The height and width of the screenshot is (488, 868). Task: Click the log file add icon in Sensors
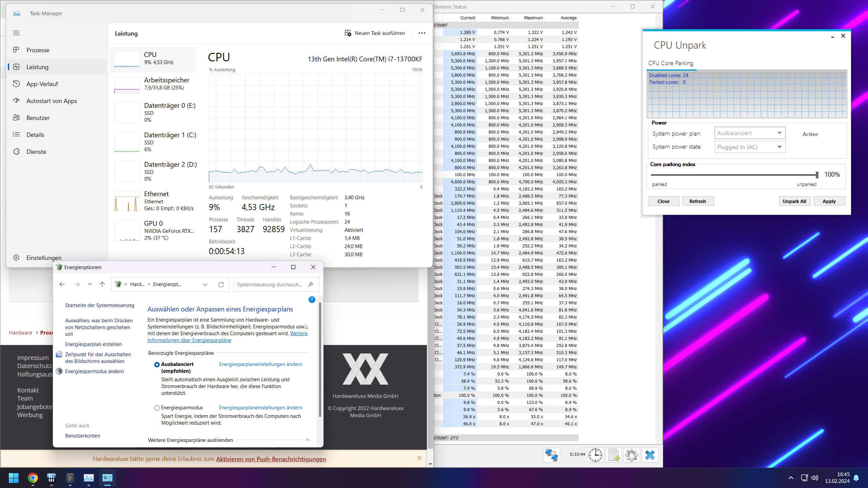tap(614, 455)
